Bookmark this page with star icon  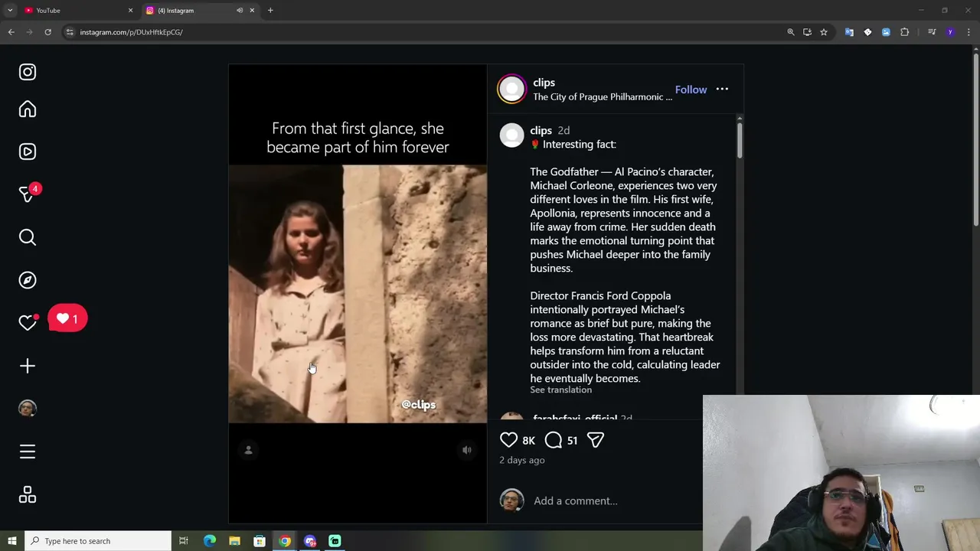(x=824, y=32)
